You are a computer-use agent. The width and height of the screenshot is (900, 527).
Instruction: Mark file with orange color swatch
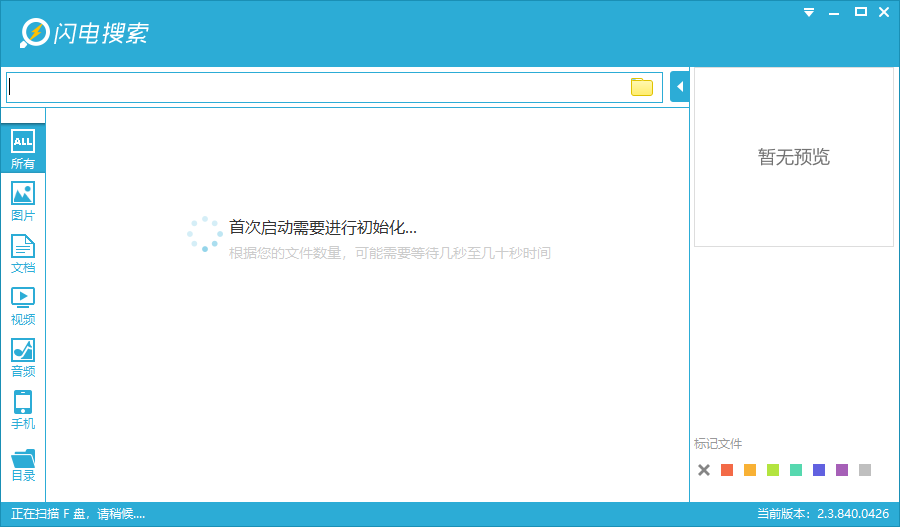coord(750,470)
